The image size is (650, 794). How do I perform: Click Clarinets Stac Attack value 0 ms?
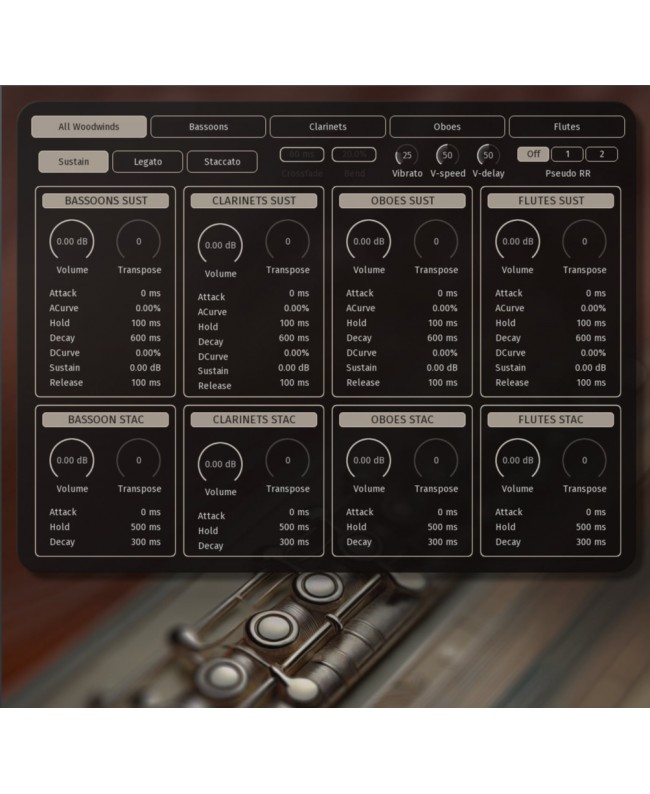coord(299,512)
